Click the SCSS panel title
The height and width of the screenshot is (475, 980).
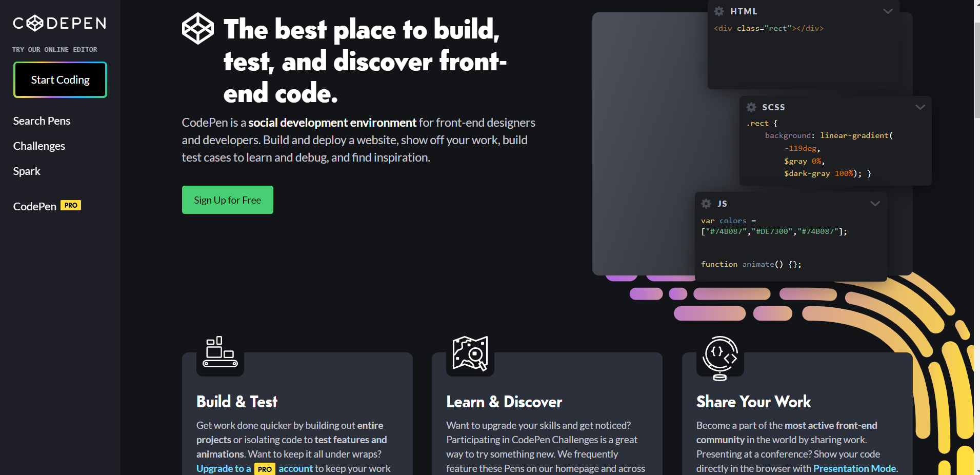coord(773,107)
